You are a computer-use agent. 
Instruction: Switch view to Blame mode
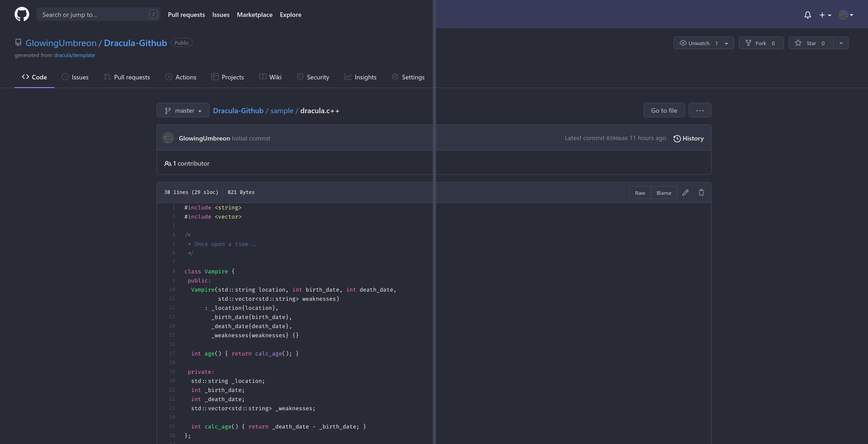tap(664, 193)
